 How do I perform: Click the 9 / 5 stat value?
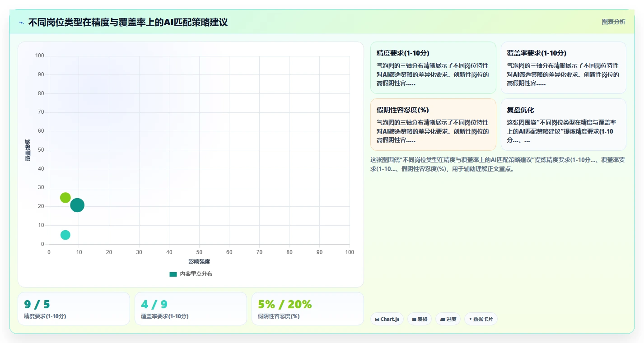coord(37,305)
